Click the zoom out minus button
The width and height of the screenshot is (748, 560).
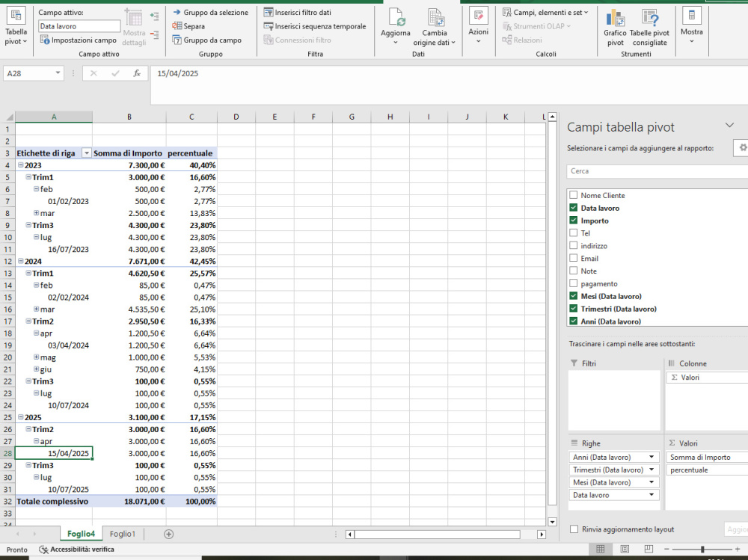(x=666, y=550)
